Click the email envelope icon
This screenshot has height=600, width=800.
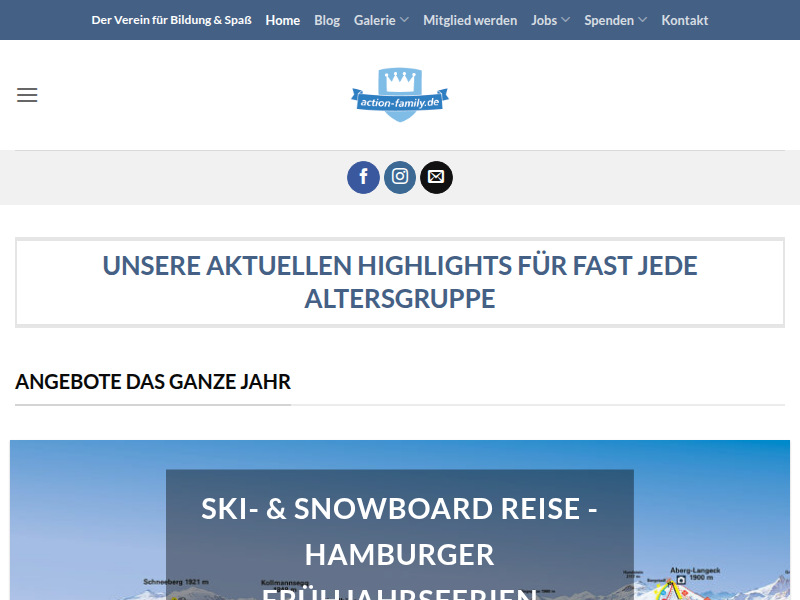pyautogui.click(x=436, y=178)
